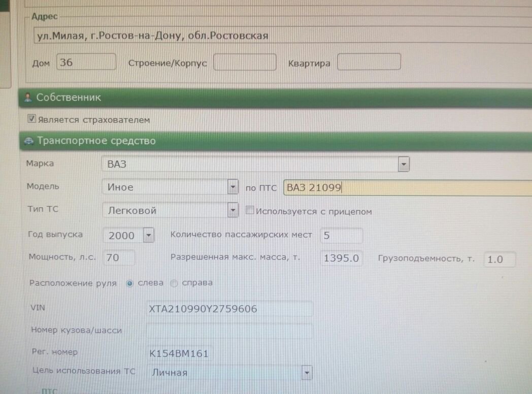Click the Мощность л.с. field with 70
This screenshot has height=394, width=532.
pos(119,257)
